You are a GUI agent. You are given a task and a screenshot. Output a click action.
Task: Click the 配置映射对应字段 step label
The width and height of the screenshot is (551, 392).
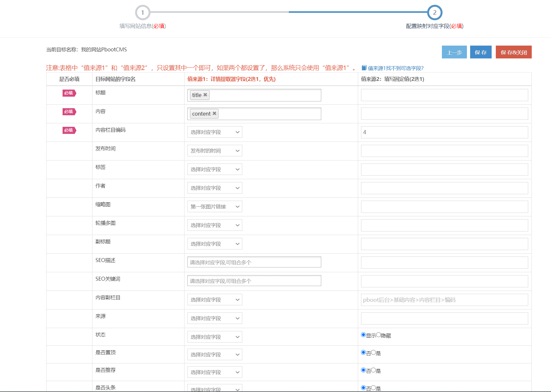(x=435, y=26)
